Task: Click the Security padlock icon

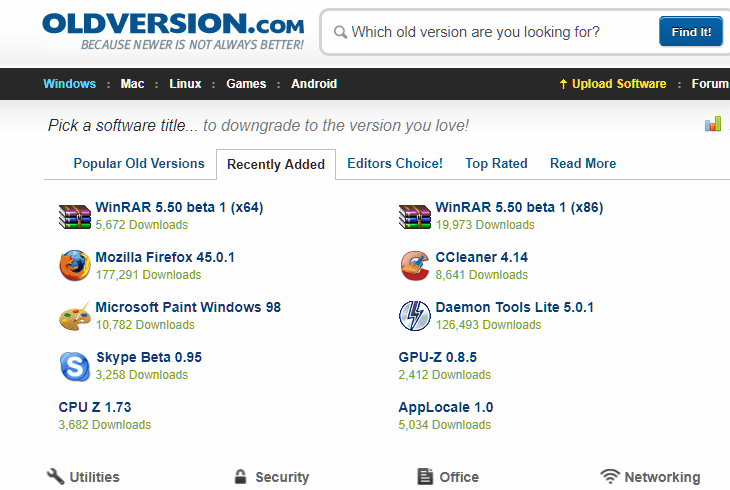Action: (x=240, y=476)
